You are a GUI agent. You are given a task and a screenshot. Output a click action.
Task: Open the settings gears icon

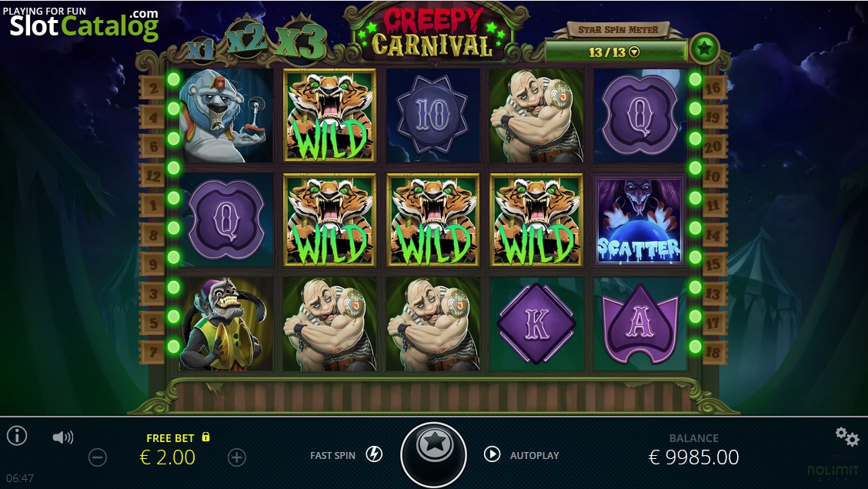click(x=847, y=437)
